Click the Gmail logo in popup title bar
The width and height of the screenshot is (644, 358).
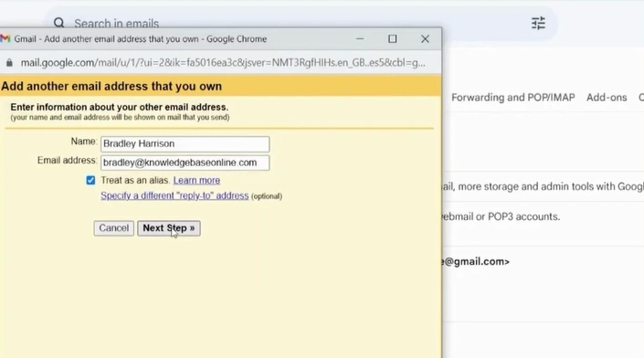tap(5, 38)
